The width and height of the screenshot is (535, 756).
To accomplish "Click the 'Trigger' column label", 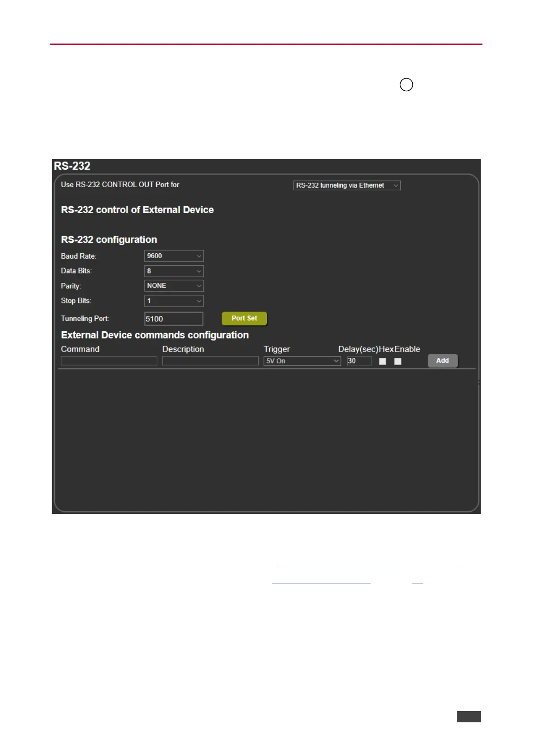I will click(277, 349).
